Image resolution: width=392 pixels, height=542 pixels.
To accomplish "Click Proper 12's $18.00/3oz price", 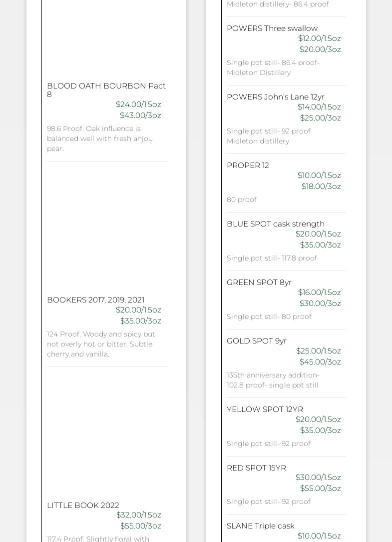I will [321, 186].
